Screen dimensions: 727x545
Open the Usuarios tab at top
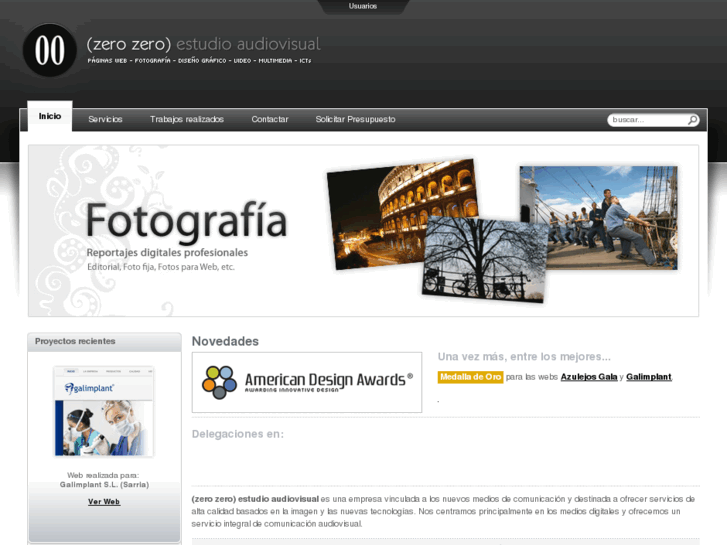(363, 6)
